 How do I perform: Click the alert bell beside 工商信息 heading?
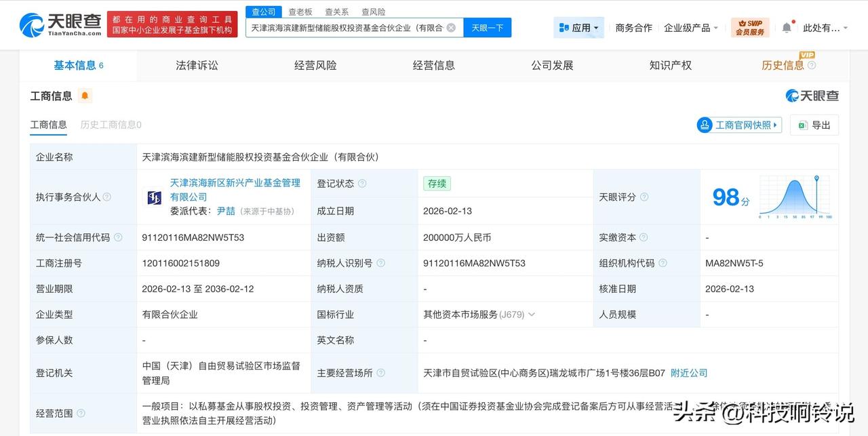[x=85, y=96]
